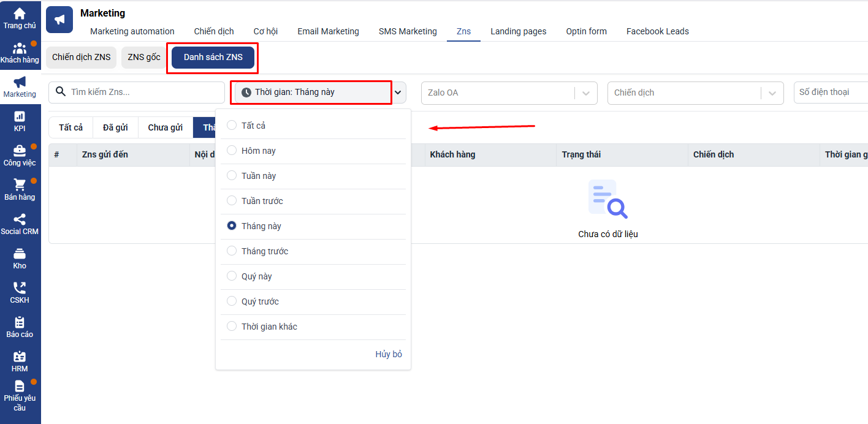
Task: Open the Chiến dịch ZNS tab
Action: (81, 57)
